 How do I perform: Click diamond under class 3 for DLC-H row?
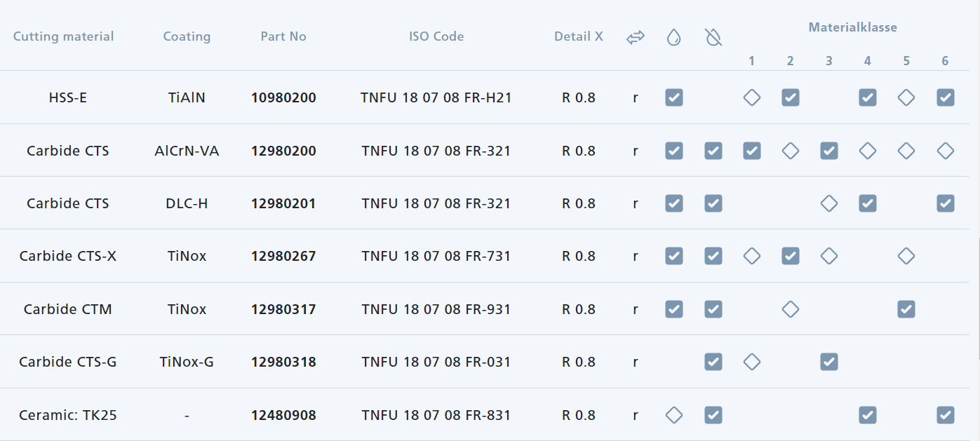point(828,203)
